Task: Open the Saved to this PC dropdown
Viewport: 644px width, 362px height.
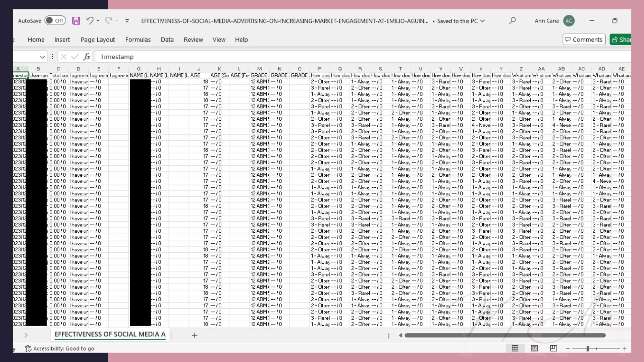Action: click(x=483, y=21)
